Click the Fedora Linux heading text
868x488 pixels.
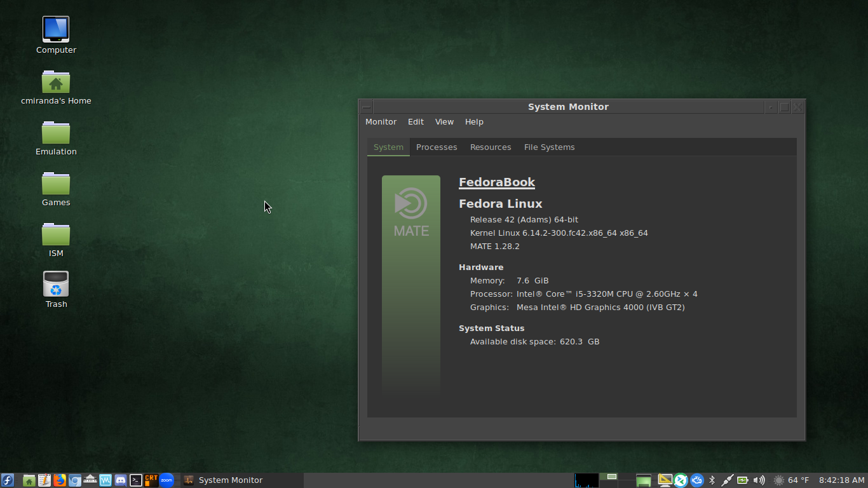[501, 204]
